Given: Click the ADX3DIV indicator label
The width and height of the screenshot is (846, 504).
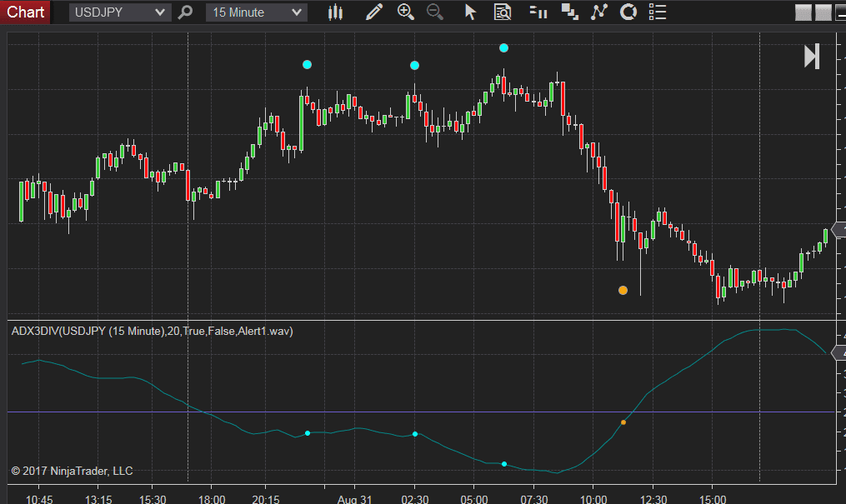Looking at the screenshot, I should point(150,331).
